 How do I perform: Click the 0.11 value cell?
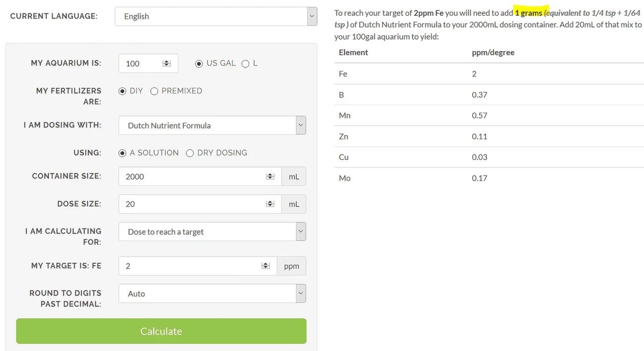pos(480,136)
